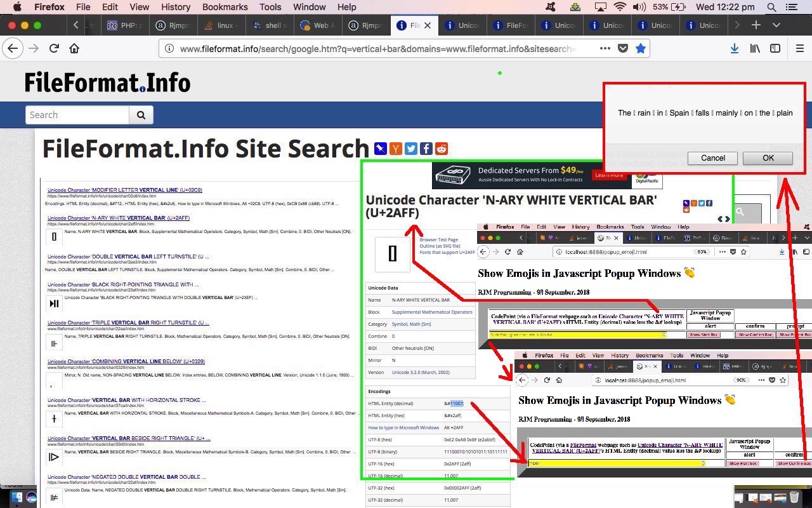
Task: Open the Unicode 3.2.0 version link
Action: click(421, 372)
